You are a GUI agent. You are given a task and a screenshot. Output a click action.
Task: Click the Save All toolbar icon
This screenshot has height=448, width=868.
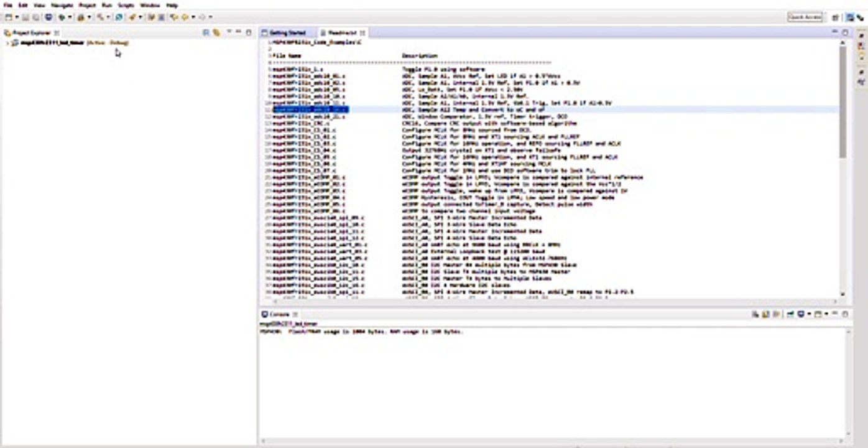point(35,17)
